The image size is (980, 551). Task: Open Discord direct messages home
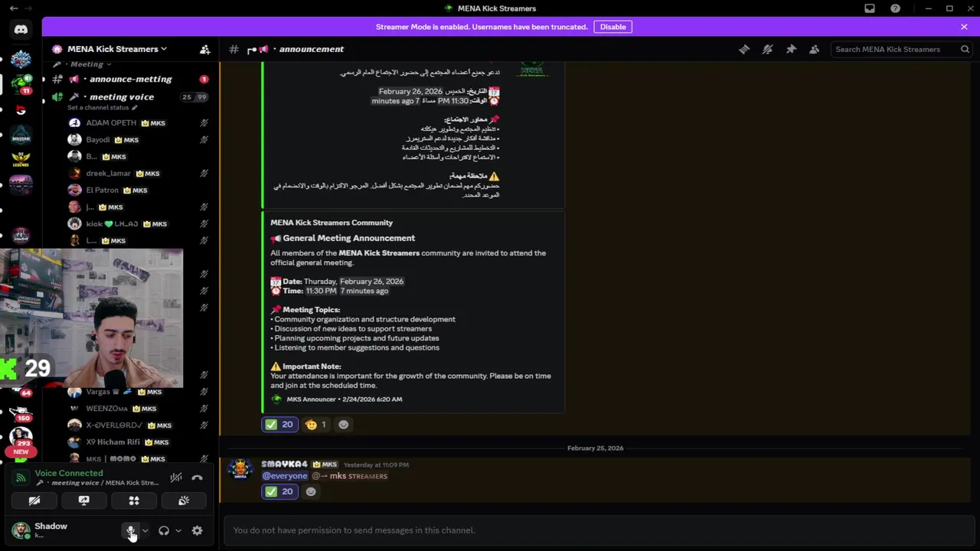click(x=21, y=30)
